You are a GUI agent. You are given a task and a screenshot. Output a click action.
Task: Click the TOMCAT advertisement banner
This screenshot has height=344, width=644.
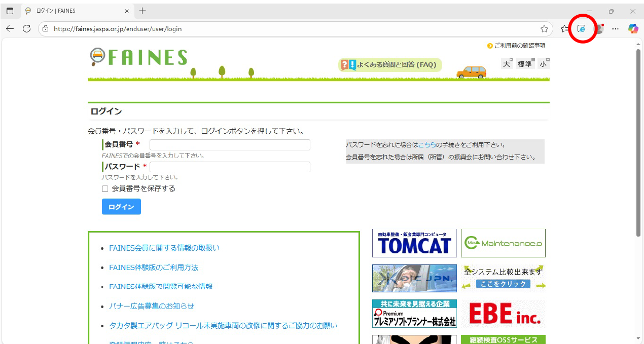click(414, 243)
